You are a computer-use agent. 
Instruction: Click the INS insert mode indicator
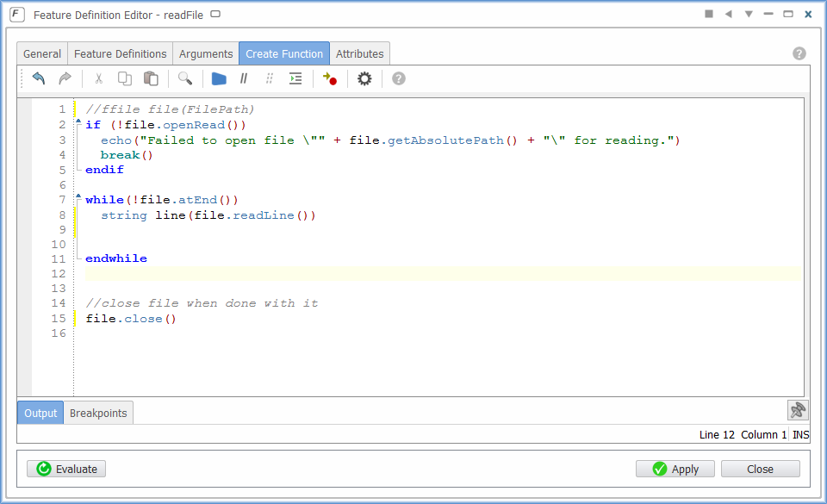[800, 434]
